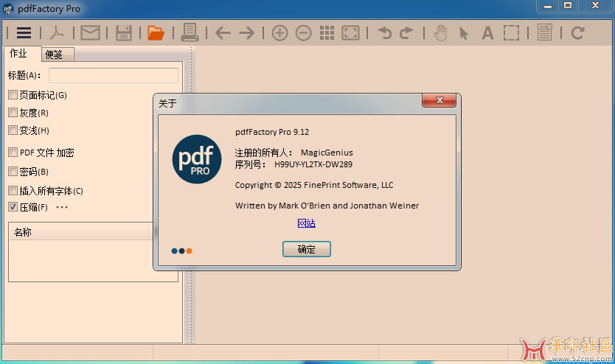Viewport: 615px width, 364px height.
Task: Zoom in with the plus circle icon
Action: [x=279, y=33]
